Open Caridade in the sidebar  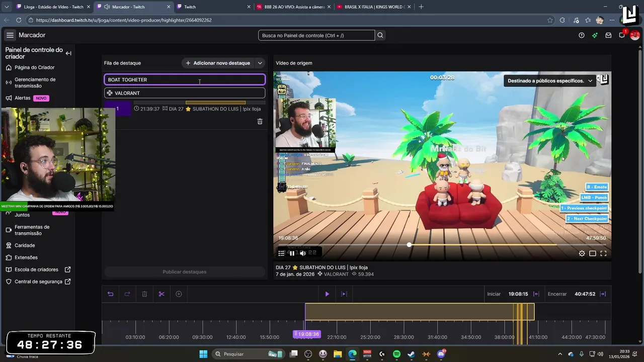(25, 245)
